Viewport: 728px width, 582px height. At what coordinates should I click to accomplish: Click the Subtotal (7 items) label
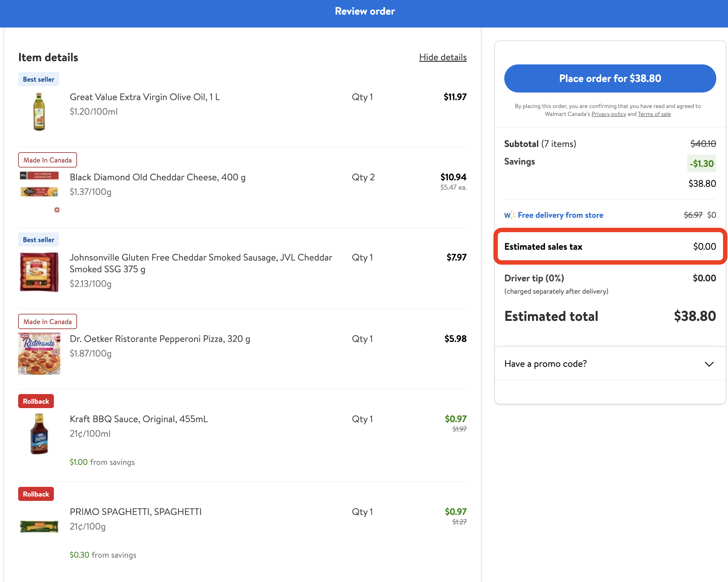coord(540,144)
